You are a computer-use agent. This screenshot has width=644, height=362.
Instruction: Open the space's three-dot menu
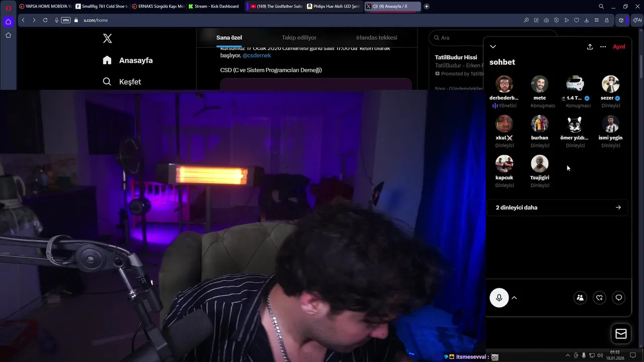click(603, 46)
